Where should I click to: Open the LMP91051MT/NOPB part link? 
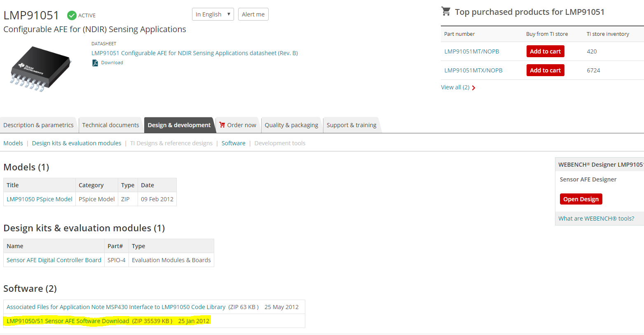[471, 51]
